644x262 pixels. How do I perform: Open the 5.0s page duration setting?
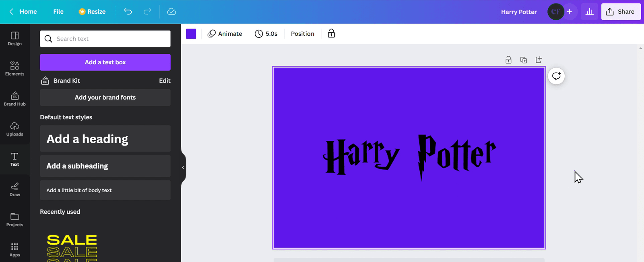pos(266,34)
